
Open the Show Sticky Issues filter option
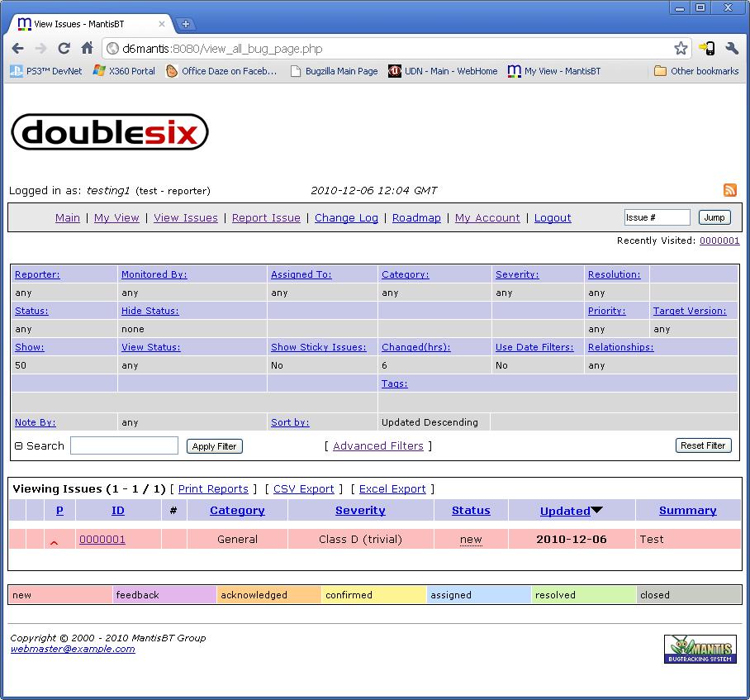(x=318, y=347)
